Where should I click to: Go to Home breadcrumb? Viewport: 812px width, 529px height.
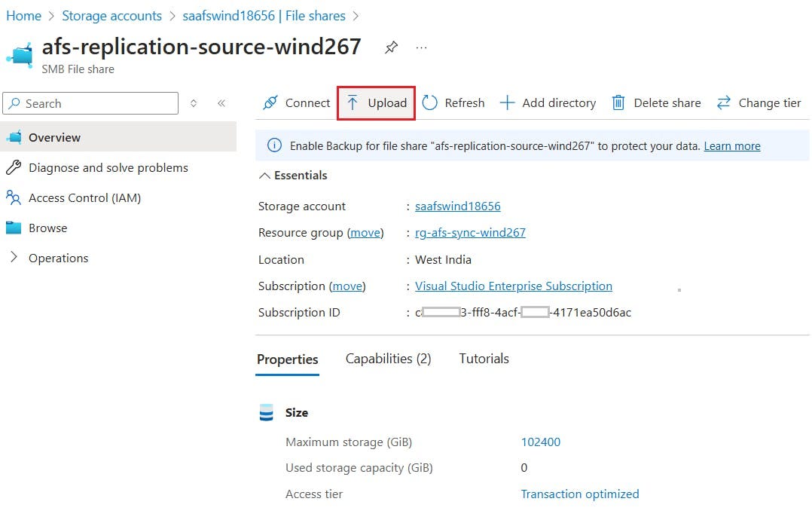[24, 16]
